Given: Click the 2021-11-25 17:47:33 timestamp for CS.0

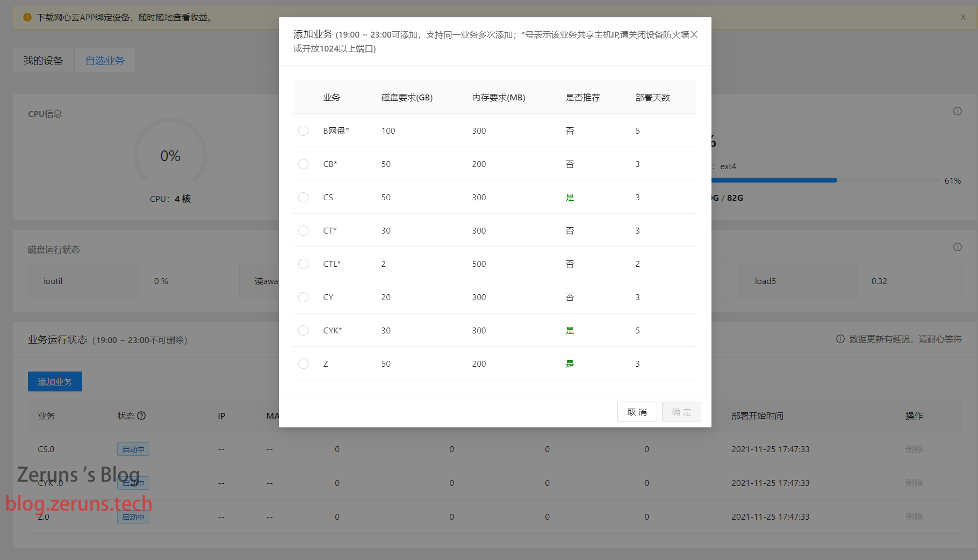Looking at the screenshot, I should 770,449.
